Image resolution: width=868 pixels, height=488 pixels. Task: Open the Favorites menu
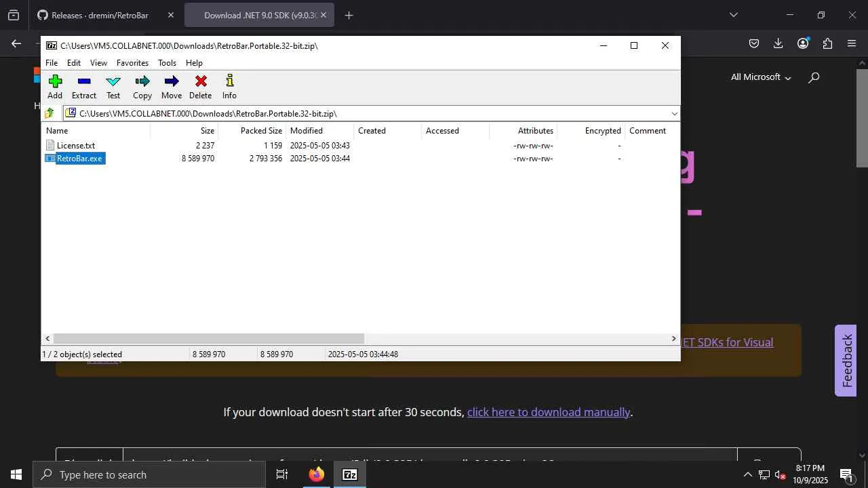coord(132,63)
